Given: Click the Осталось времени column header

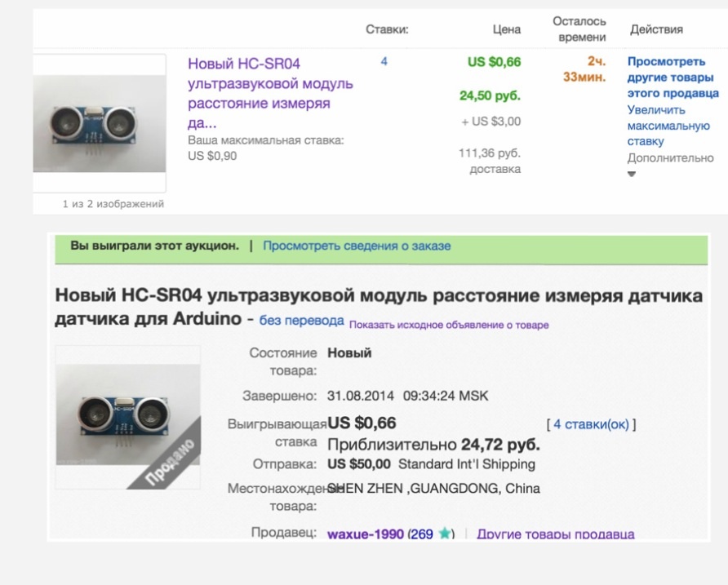Looking at the screenshot, I should [579, 29].
